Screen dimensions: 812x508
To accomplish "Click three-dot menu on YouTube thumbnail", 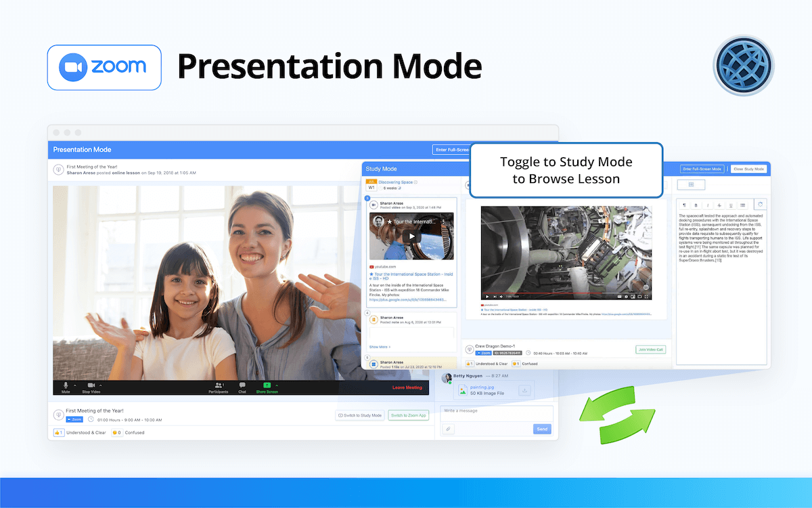I will (444, 221).
